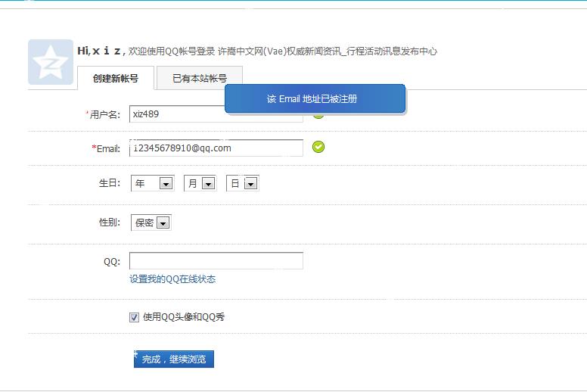Click the QQ: field label

tap(112, 261)
